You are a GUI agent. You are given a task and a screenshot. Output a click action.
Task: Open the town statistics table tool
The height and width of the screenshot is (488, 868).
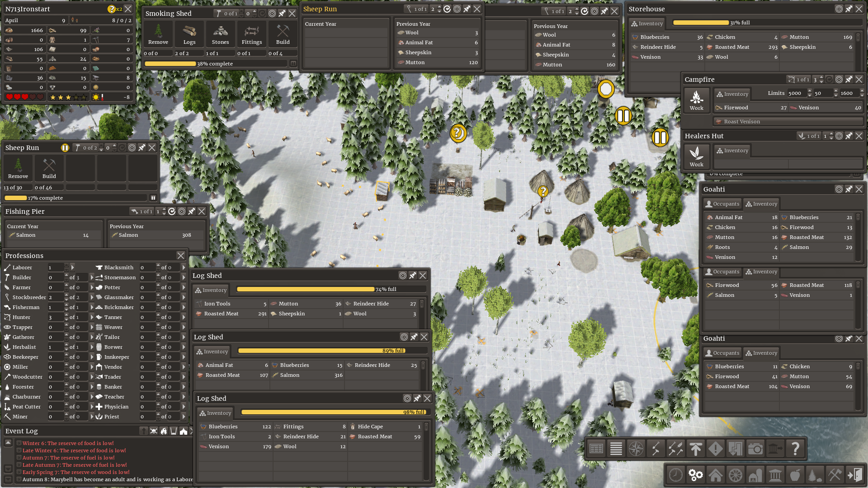pos(596,449)
